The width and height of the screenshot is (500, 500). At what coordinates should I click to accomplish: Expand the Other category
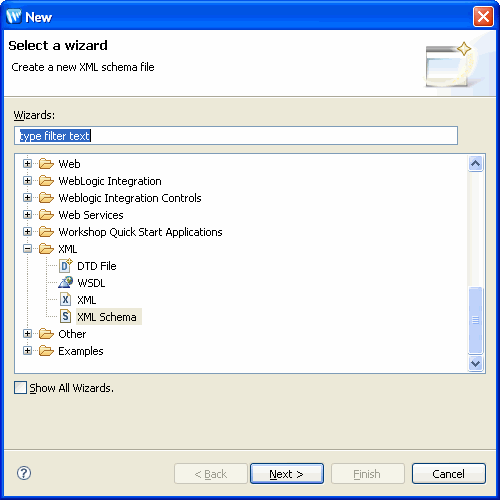[x=28, y=334]
